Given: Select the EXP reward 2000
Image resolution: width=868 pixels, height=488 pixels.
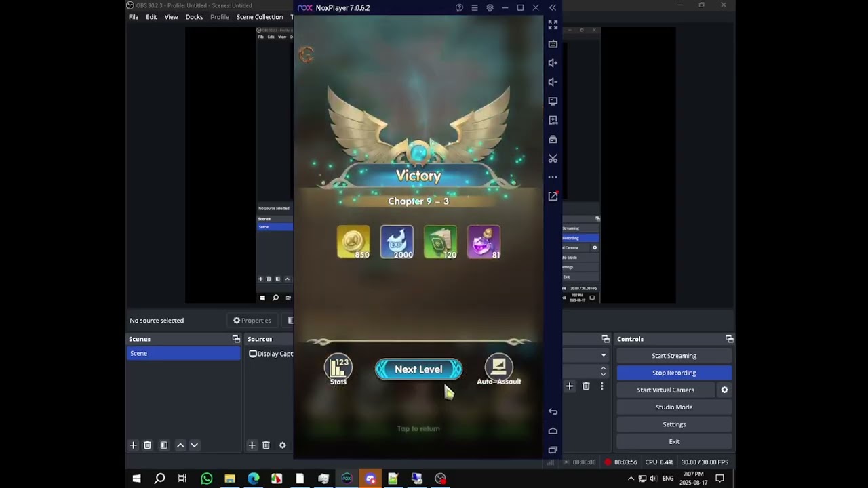Looking at the screenshot, I should 397,242.
